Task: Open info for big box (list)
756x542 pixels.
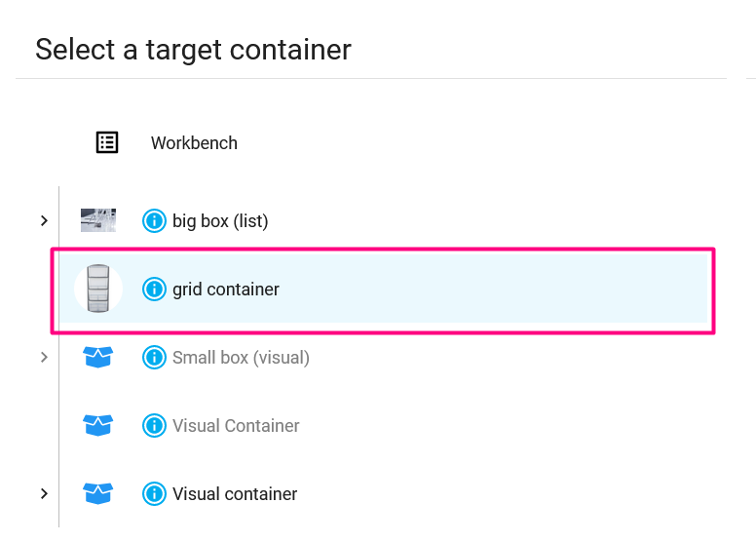Action: (154, 220)
